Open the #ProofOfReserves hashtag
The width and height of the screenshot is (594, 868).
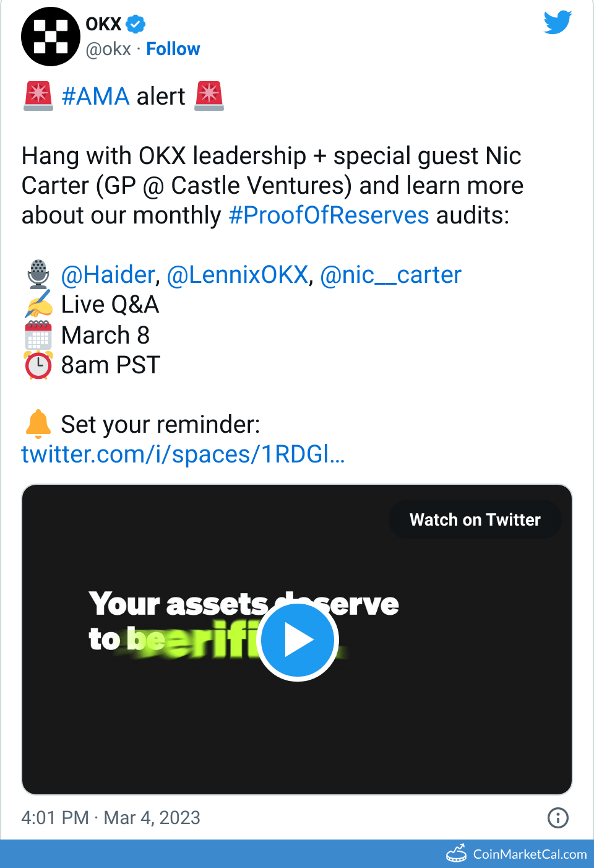point(329,215)
